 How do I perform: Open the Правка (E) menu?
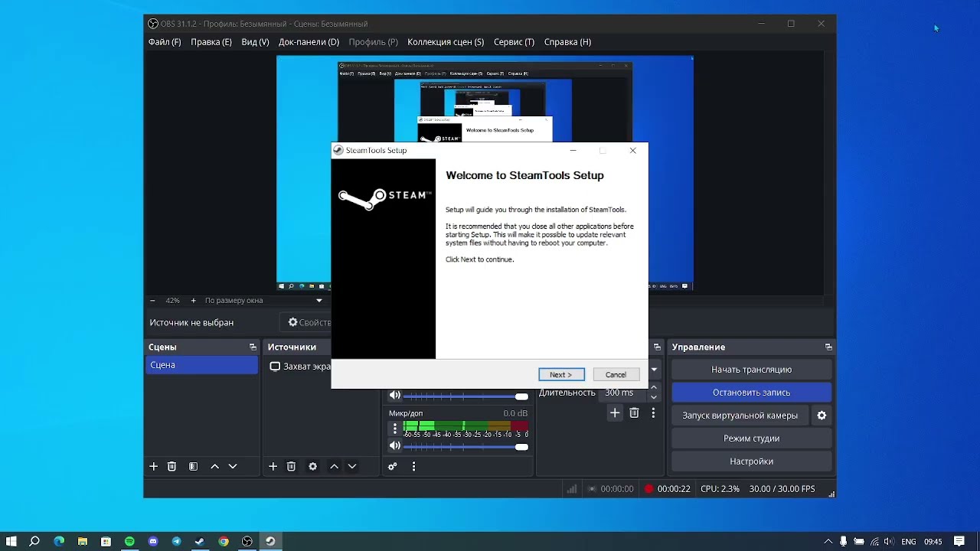(x=211, y=42)
